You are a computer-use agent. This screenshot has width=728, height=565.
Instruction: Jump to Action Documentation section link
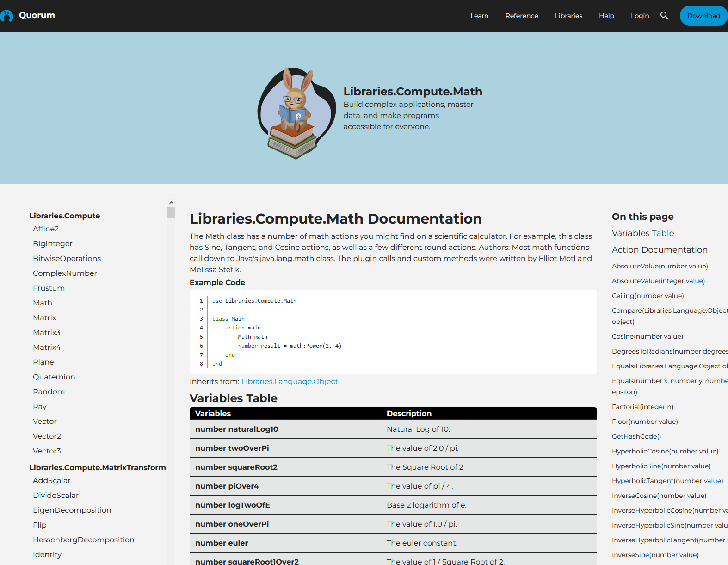pyautogui.click(x=660, y=250)
